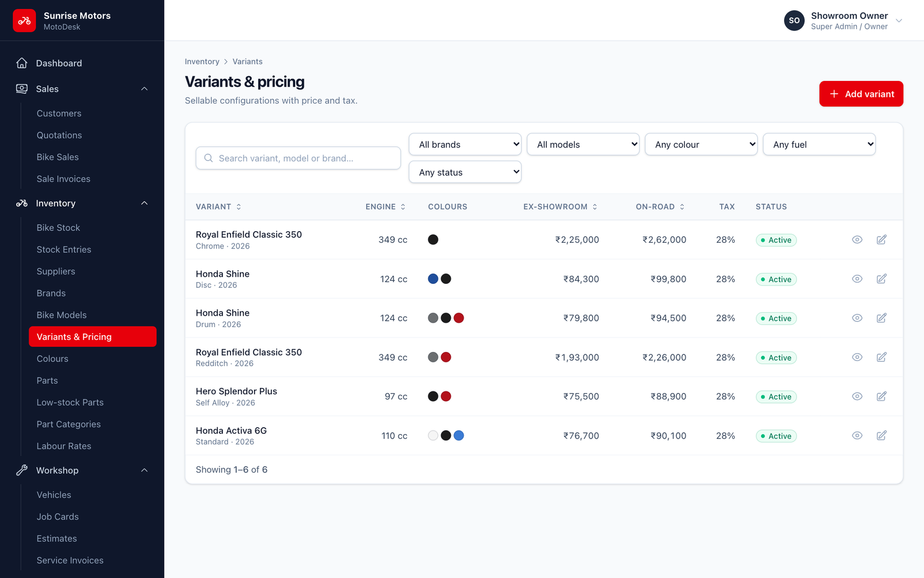Edit the Honda Shine Drum variant
Screen dimensions: 924x578
coord(881,318)
